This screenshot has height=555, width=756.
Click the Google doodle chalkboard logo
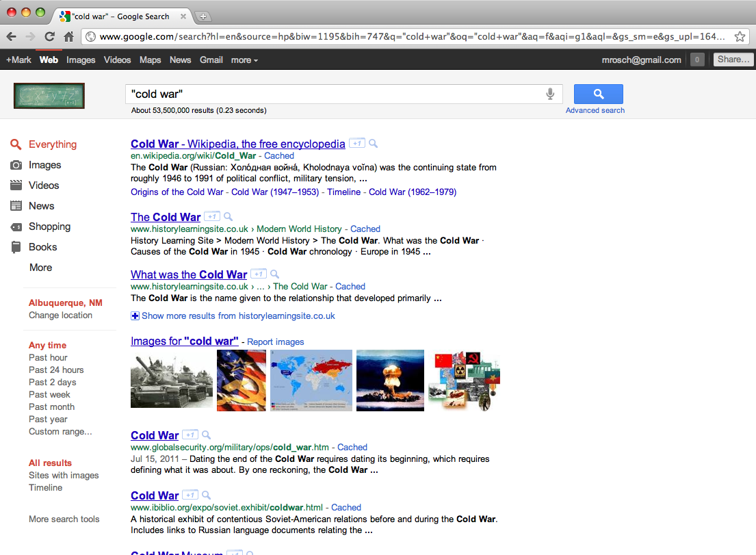click(x=49, y=96)
